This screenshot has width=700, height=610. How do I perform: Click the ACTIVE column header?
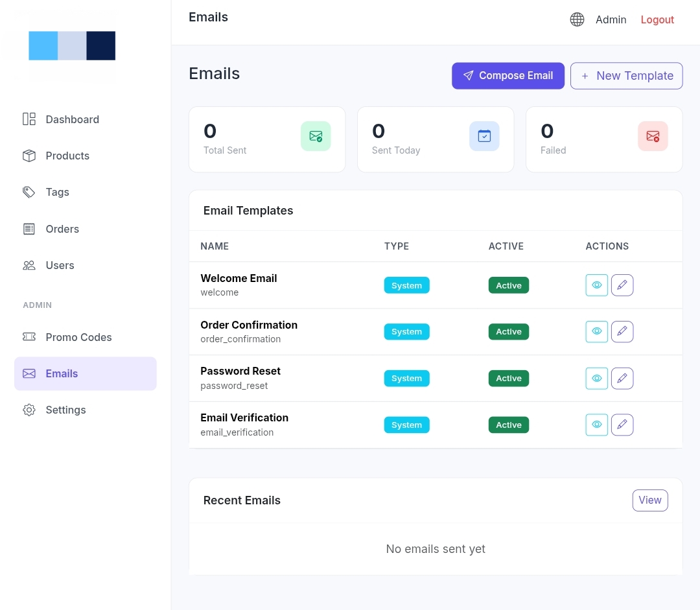pos(506,246)
